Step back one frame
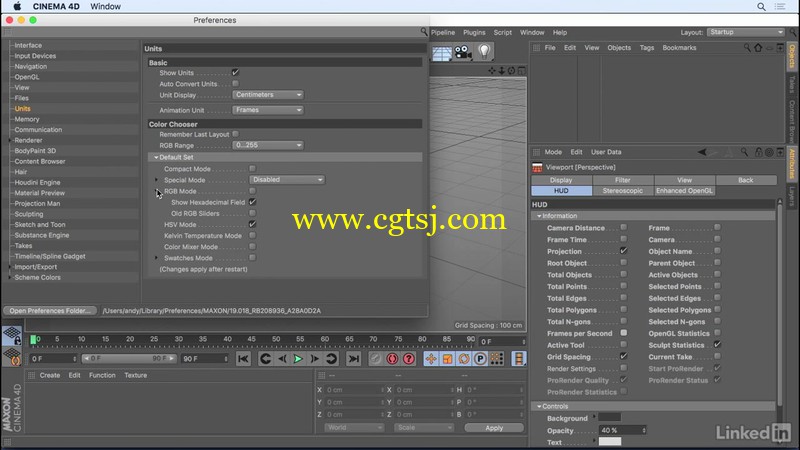This screenshot has width=800, height=450. coord(282,359)
